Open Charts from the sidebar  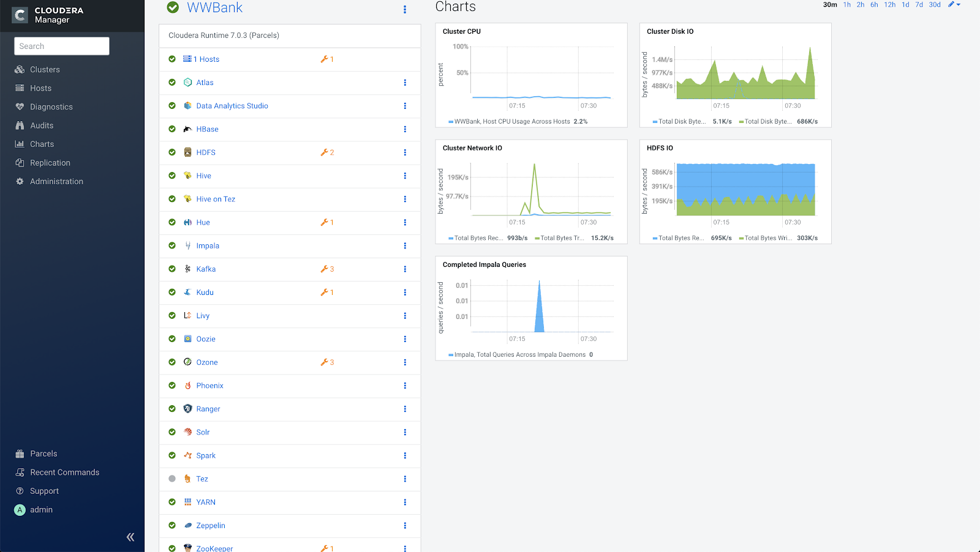(42, 144)
